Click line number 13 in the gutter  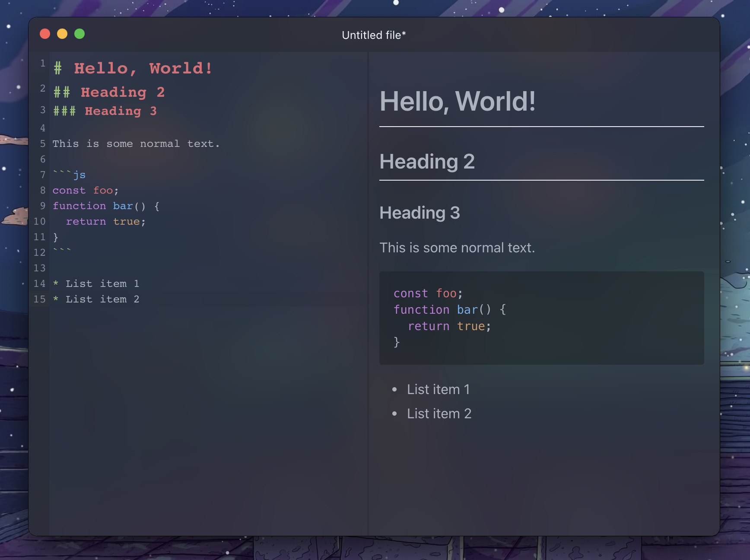(39, 268)
